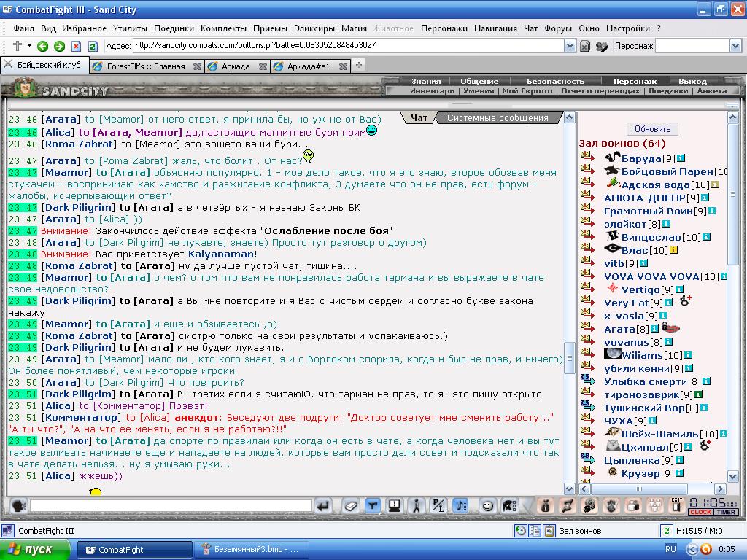Click the Обновить button
The height and width of the screenshot is (560, 747).
652,129
